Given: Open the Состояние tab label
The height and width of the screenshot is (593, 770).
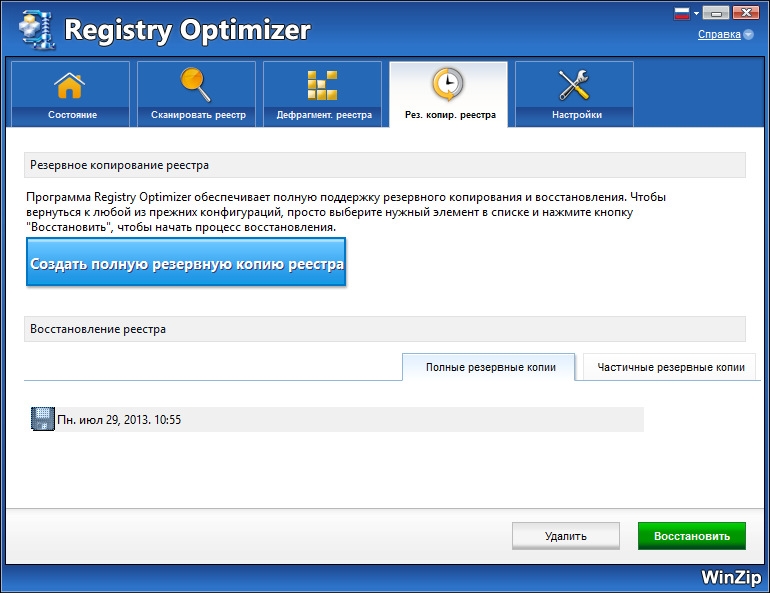Looking at the screenshot, I should click(72, 115).
